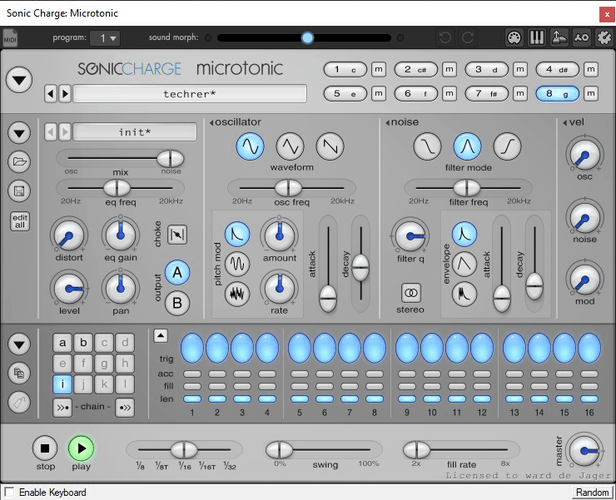Viewport: 616px width, 500px height.
Task: Select the sawtooth oscillator waveform
Action: click(x=330, y=147)
